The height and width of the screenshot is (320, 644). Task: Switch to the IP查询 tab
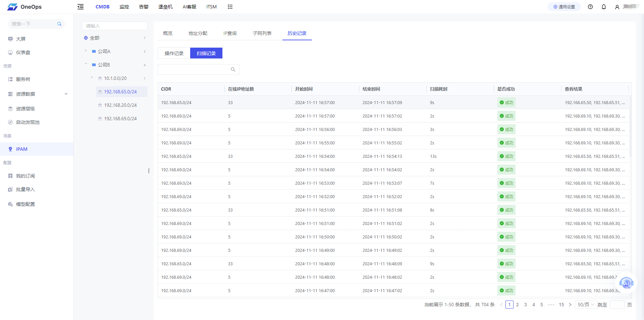[x=230, y=33]
